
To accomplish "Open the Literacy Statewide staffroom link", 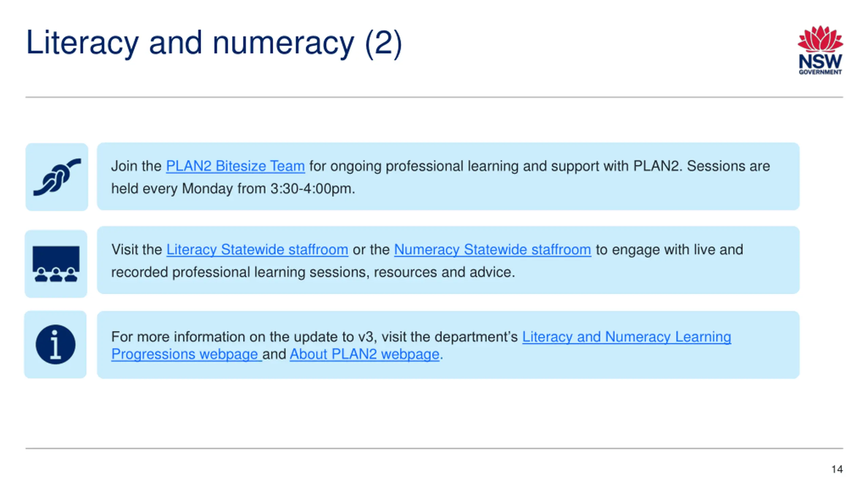I will click(x=257, y=250).
